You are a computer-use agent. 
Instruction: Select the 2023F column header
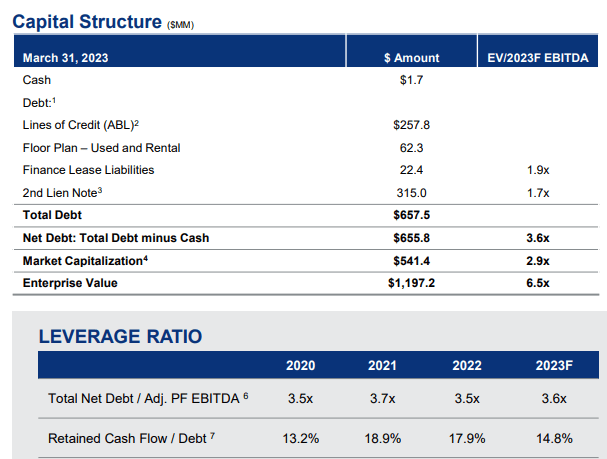(554, 365)
